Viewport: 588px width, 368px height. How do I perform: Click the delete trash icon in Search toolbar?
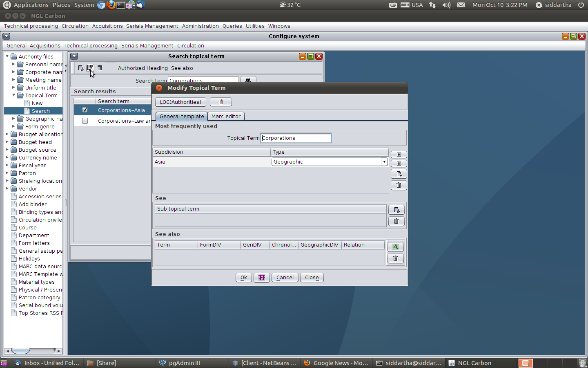(100, 68)
